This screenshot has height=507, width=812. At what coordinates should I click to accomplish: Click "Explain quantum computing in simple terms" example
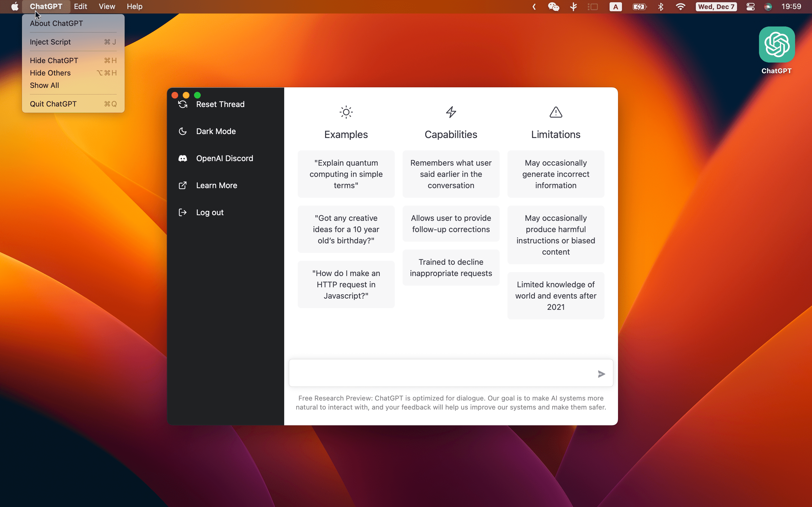click(x=346, y=174)
